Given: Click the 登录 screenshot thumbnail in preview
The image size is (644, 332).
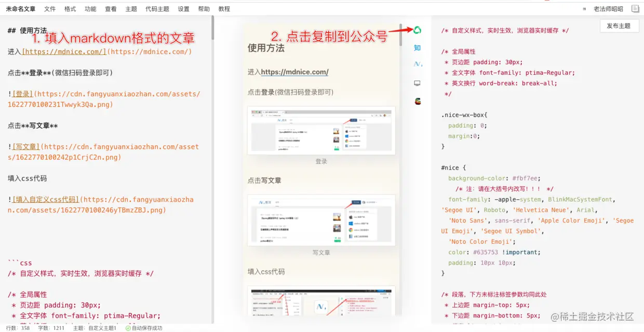Looking at the screenshot, I should pyautogui.click(x=320, y=129).
